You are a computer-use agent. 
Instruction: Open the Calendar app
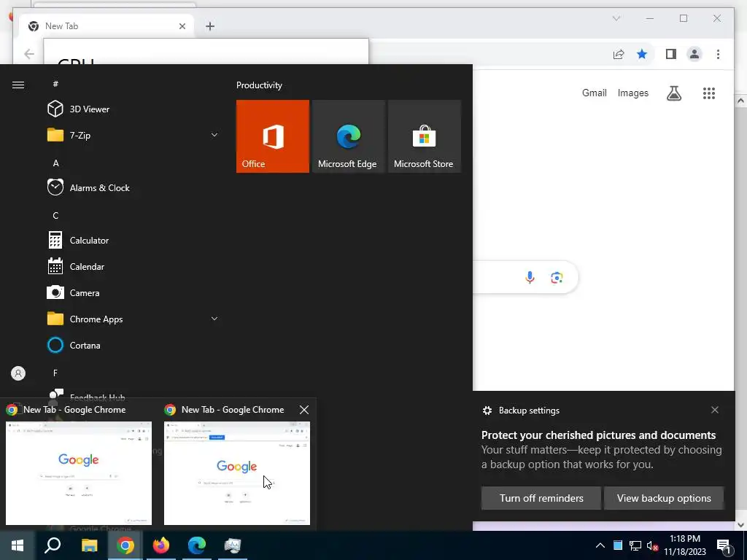[133, 267]
